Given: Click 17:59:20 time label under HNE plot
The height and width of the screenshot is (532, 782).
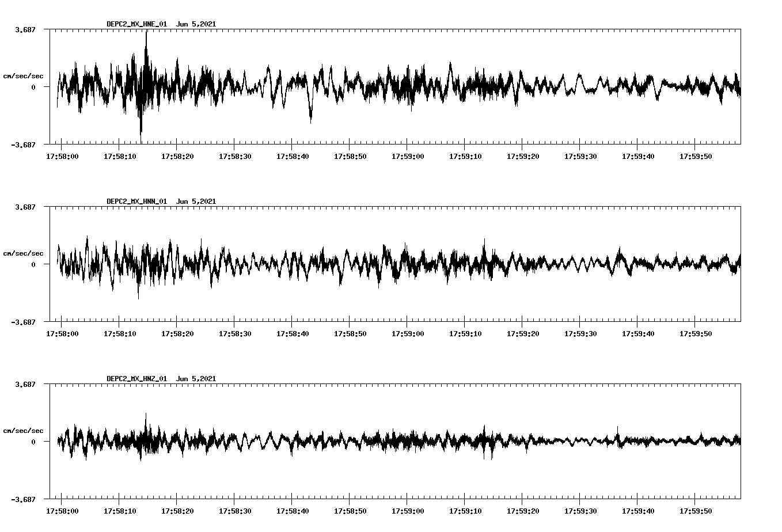Looking at the screenshot, I should [x=523, y=156].
